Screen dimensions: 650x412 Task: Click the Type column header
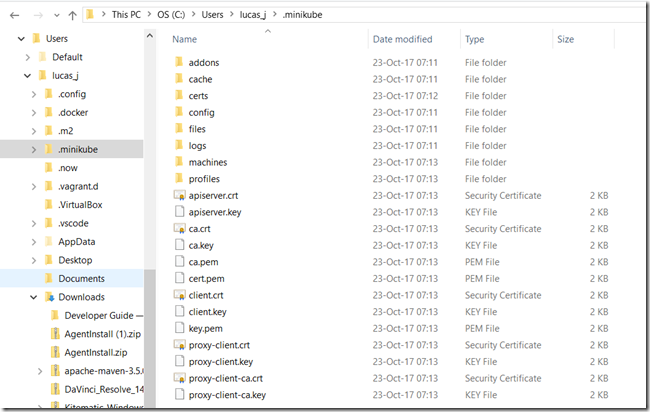click(475, 39)
